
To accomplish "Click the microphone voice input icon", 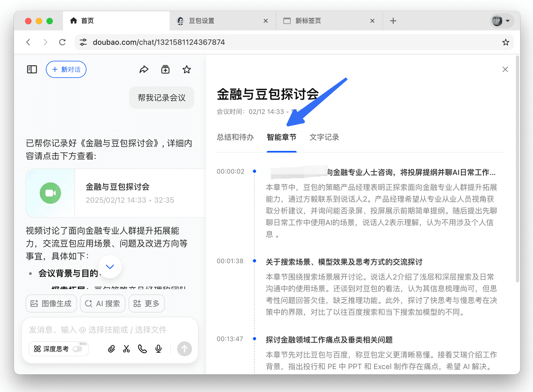I will pos(158,349).
